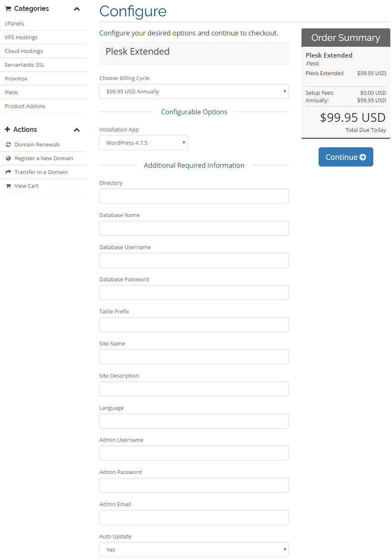
Task: Click the plus icon beside Actions
Action: pos(8,129)
